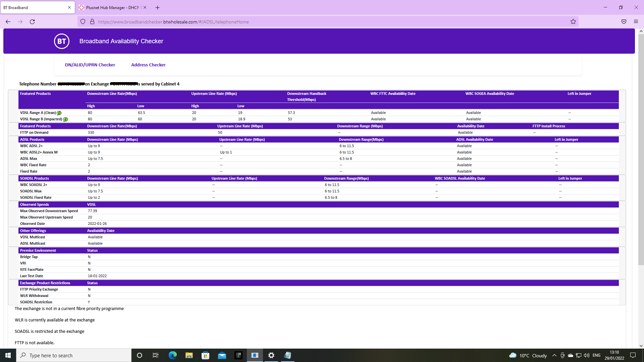The image size is (644, 362).
Task: Go back using the browser back arrow
Action: 8,21
